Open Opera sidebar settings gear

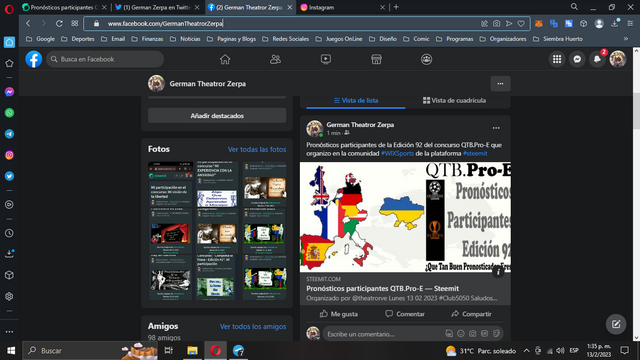click(x=9, y=296)
